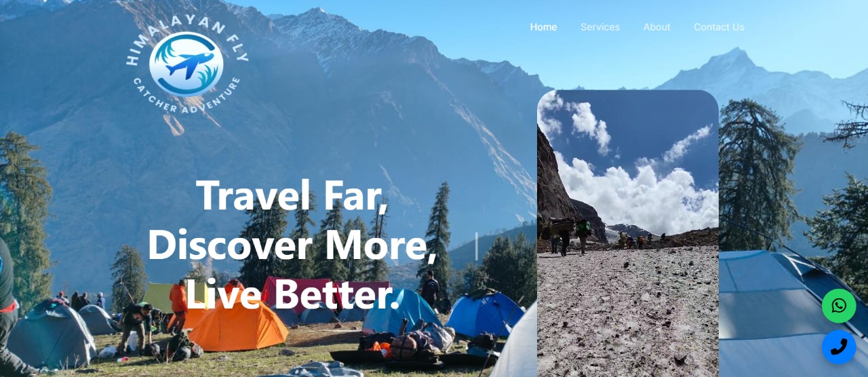Click the "Live Better." headline line

point(292,295)
